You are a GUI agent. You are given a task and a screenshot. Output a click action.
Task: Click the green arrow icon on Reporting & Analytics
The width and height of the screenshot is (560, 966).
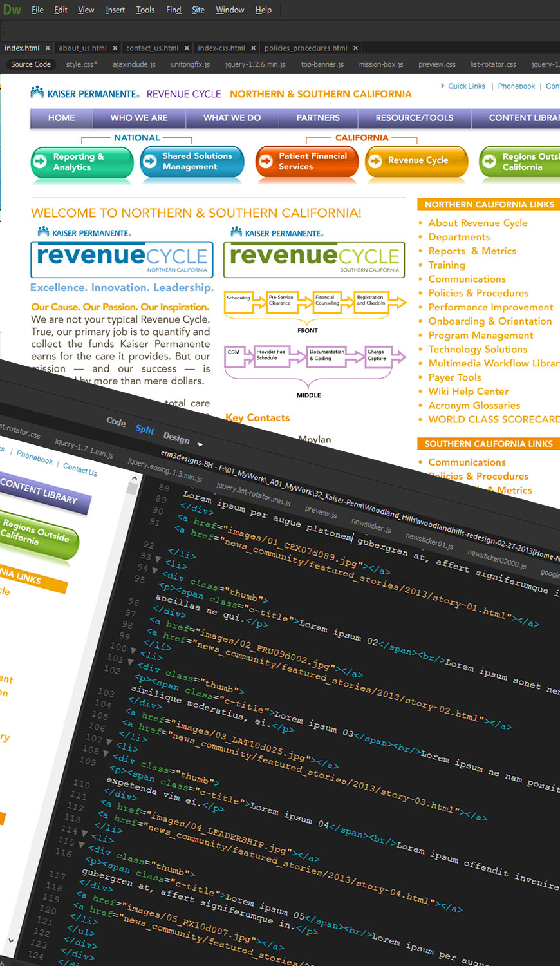coord(40,162)
